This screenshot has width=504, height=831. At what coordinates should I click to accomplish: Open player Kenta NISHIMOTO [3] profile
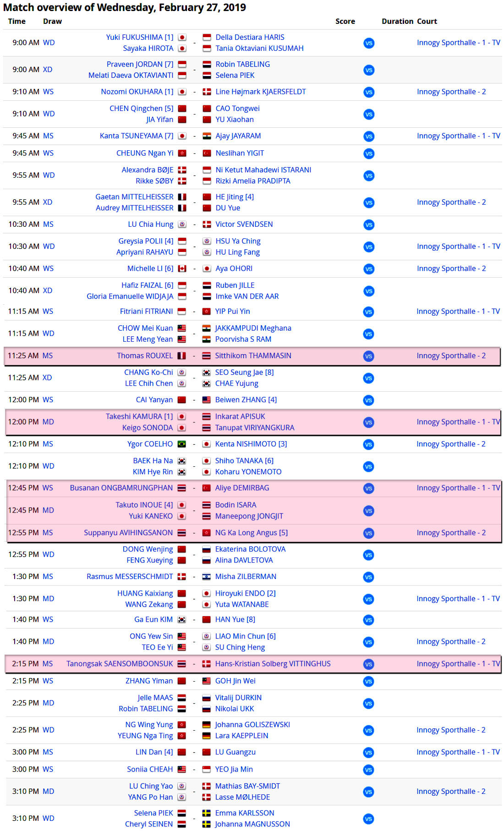click(251, 444)
